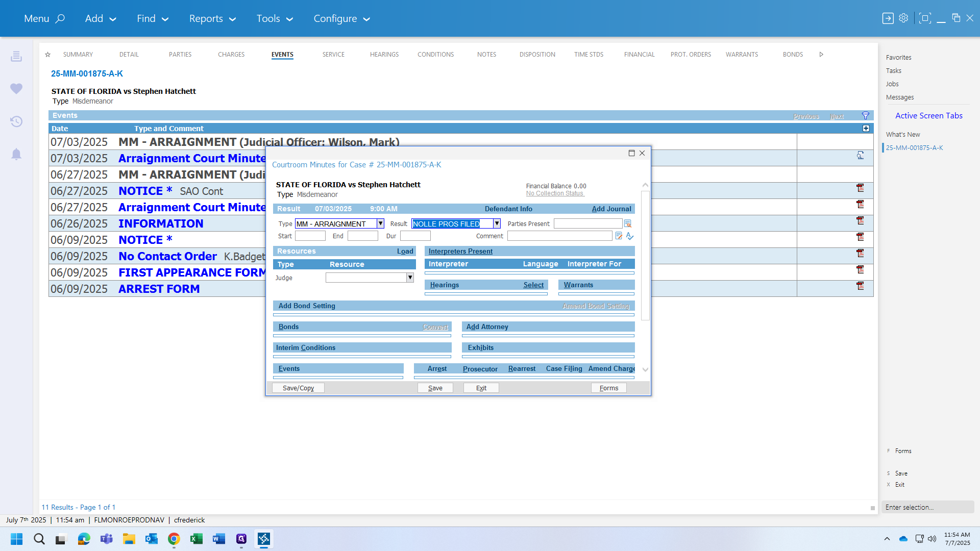Open the stacked documents icon in left sidebar
Image resolution: width=980 pixels, height=551 pixels.
(x=16, y=56)
